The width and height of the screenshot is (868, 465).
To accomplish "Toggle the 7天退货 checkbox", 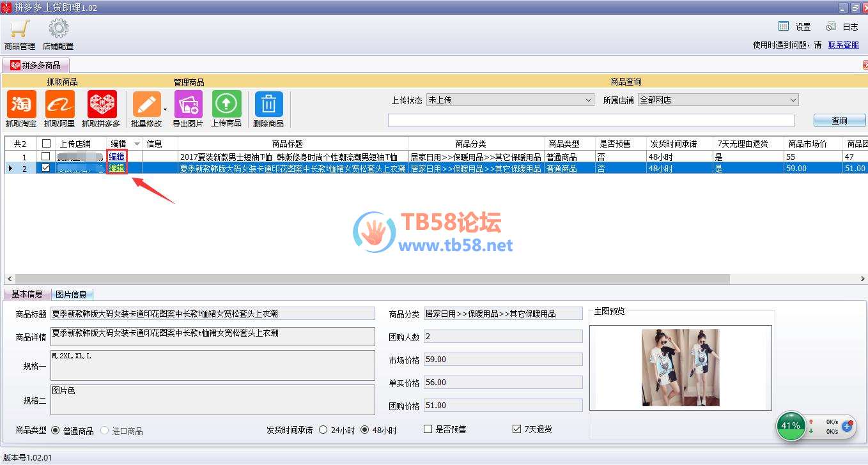I will (x=516, y=429).
